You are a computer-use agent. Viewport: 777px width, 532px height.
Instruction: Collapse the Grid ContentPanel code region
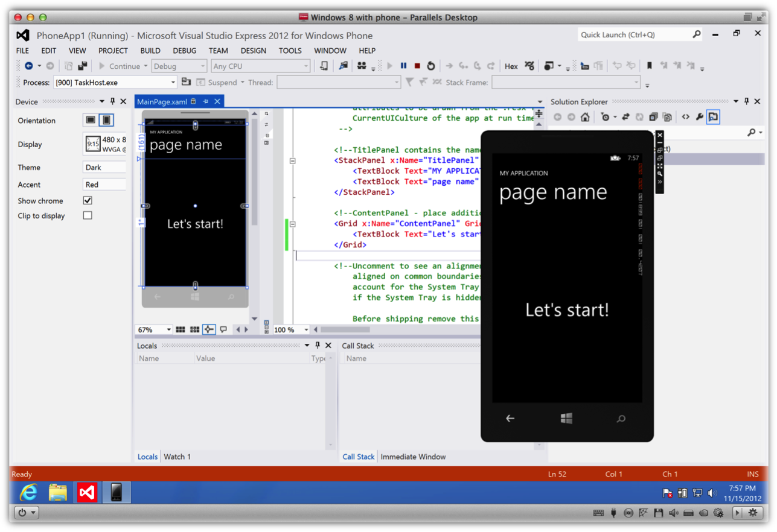tap(292, 224)
